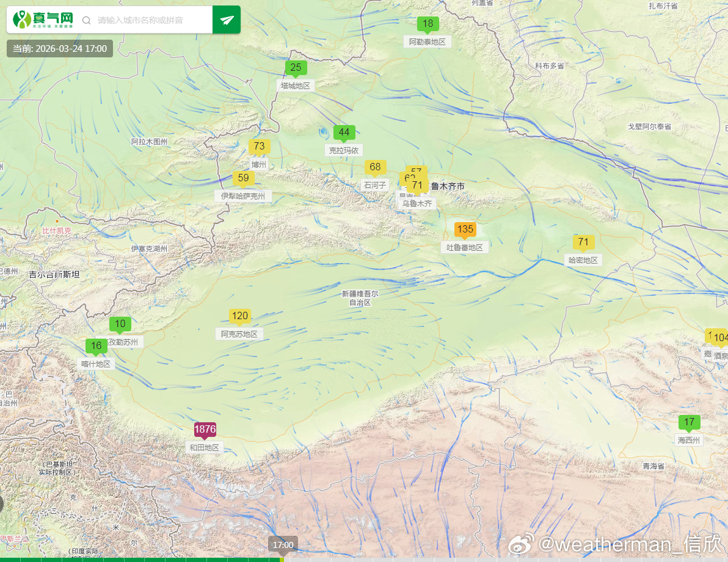Click the 石河子 label
Screen dimensions: 728x562
[x=374, y=185]
